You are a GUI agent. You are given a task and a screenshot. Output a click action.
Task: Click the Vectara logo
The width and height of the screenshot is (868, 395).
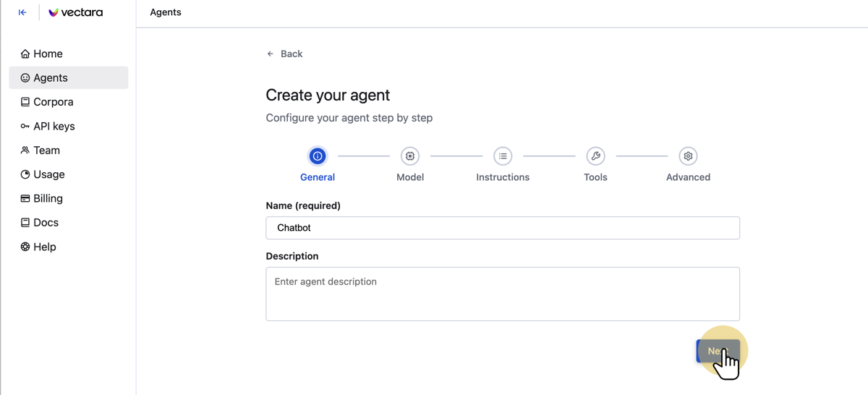click(x=75, y=12)
